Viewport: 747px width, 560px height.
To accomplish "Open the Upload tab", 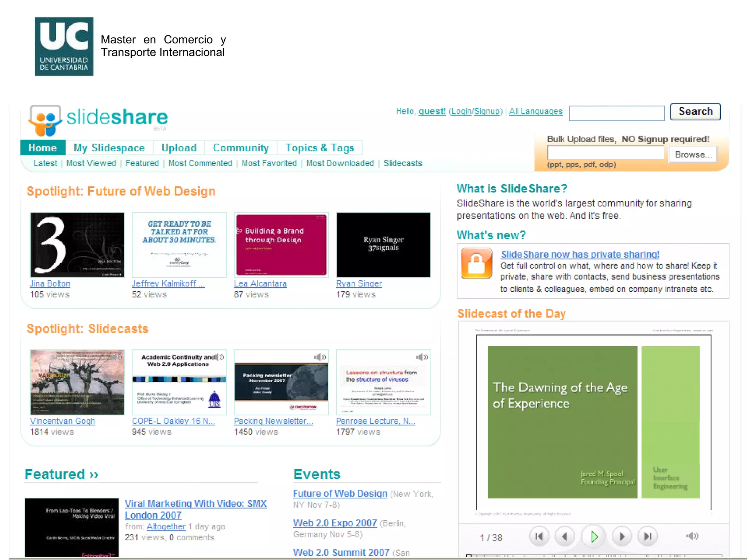I will 179,148.
